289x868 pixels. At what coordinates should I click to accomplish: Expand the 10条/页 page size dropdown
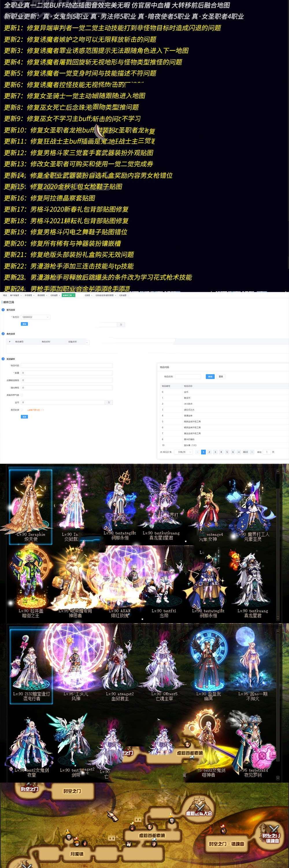point(183,452)
